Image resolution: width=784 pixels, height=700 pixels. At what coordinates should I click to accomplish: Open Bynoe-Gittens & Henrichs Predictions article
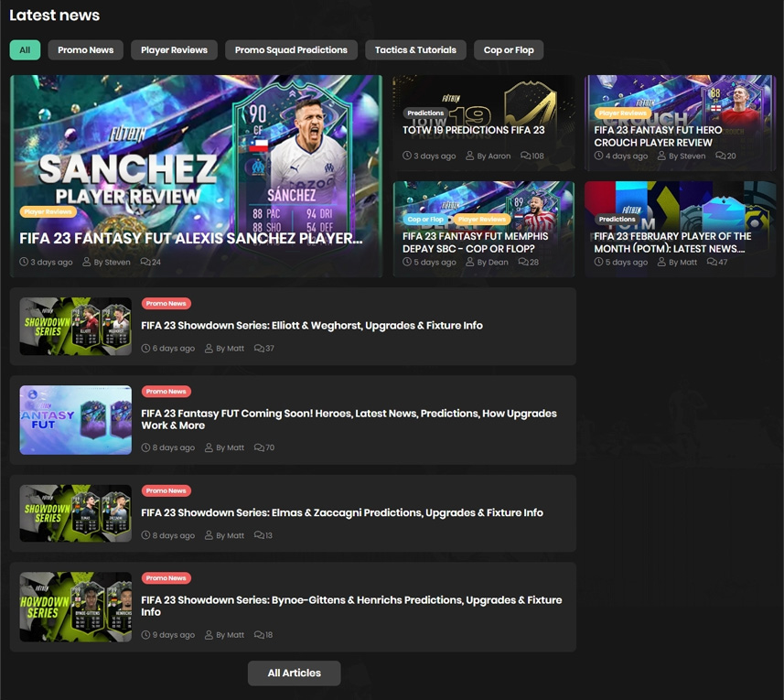[x=351, y=606]
